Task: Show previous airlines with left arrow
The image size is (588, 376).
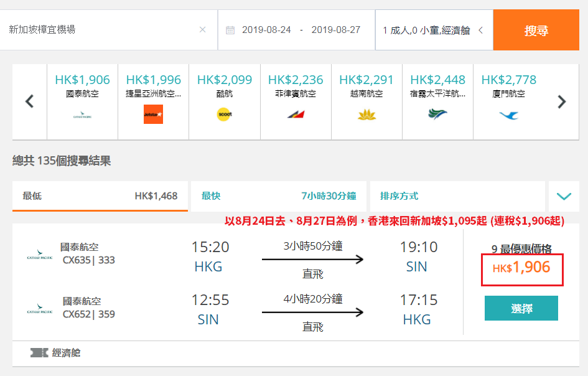Action: (29, 101)
